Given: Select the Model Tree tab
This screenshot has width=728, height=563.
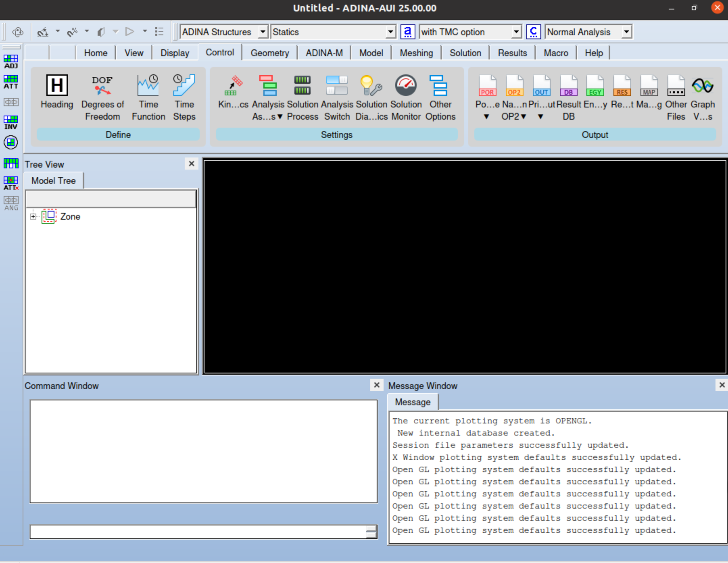Looking at the screenshot, I should click(53, 181).
